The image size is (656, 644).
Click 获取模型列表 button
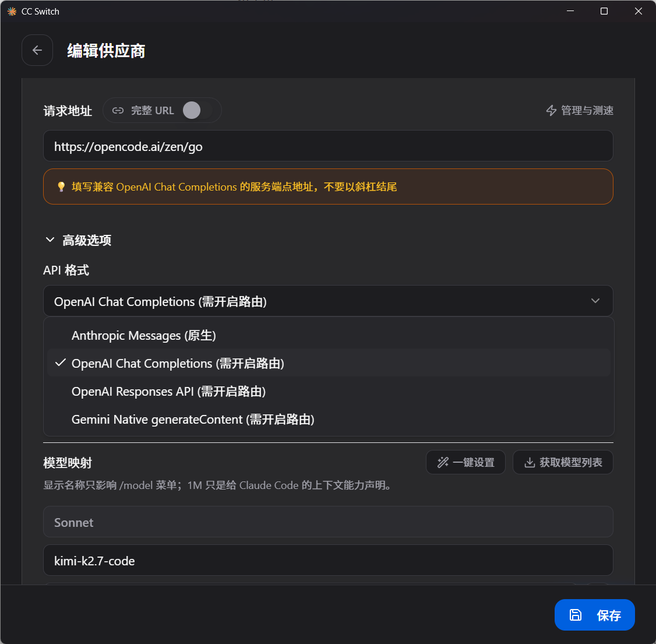pos(563,462)
